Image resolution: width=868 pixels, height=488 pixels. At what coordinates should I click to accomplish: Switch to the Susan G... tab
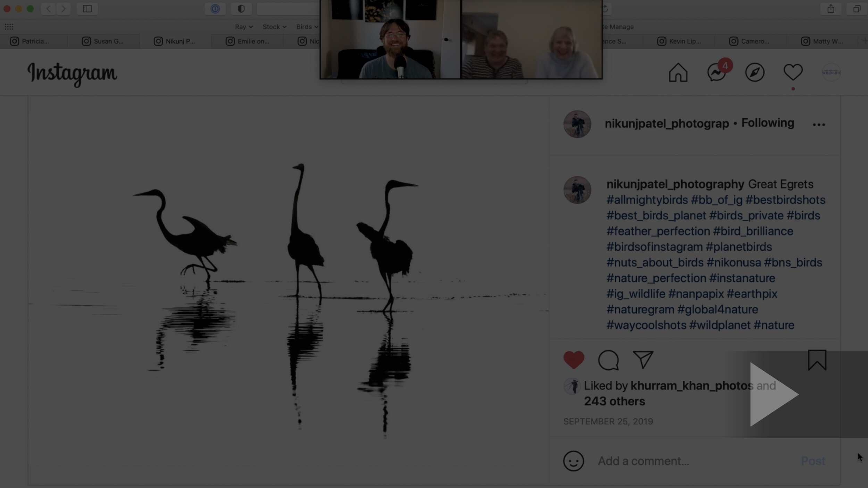[x=103, y=41]
